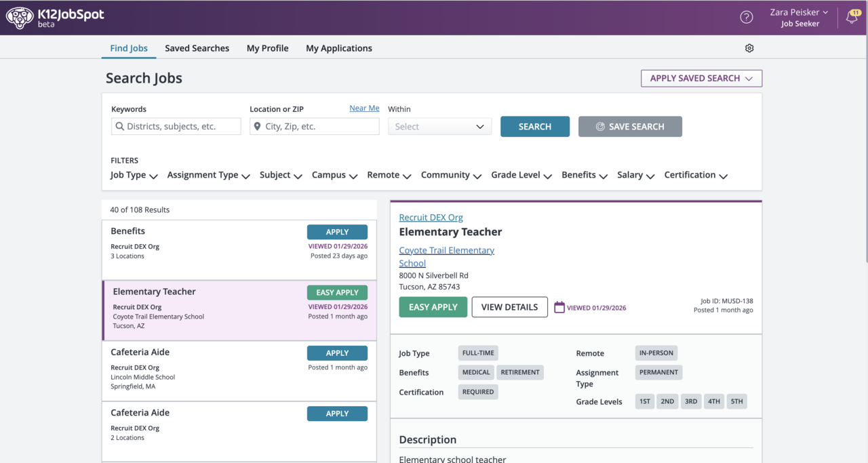Click View Details for Elementary Teacher
This screenshot has width=868, height=463.
point(509,307)
